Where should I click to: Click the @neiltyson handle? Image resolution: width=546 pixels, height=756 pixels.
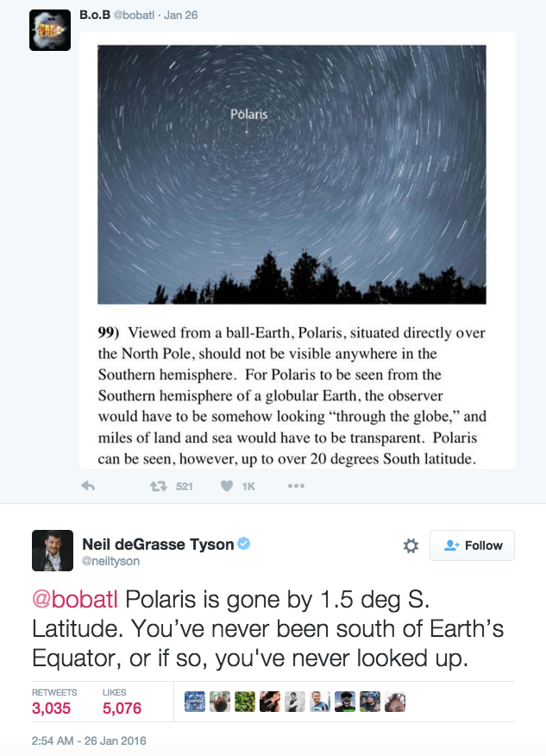tap(109, 561)
